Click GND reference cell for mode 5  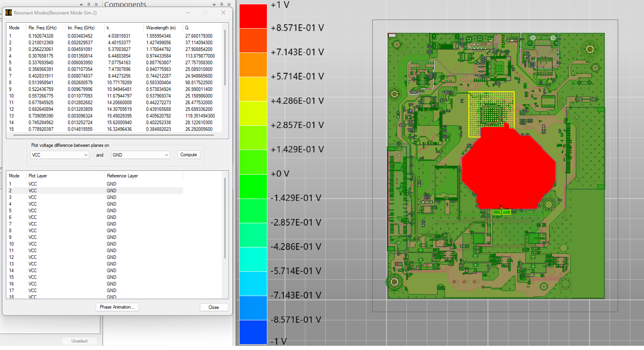111,211
